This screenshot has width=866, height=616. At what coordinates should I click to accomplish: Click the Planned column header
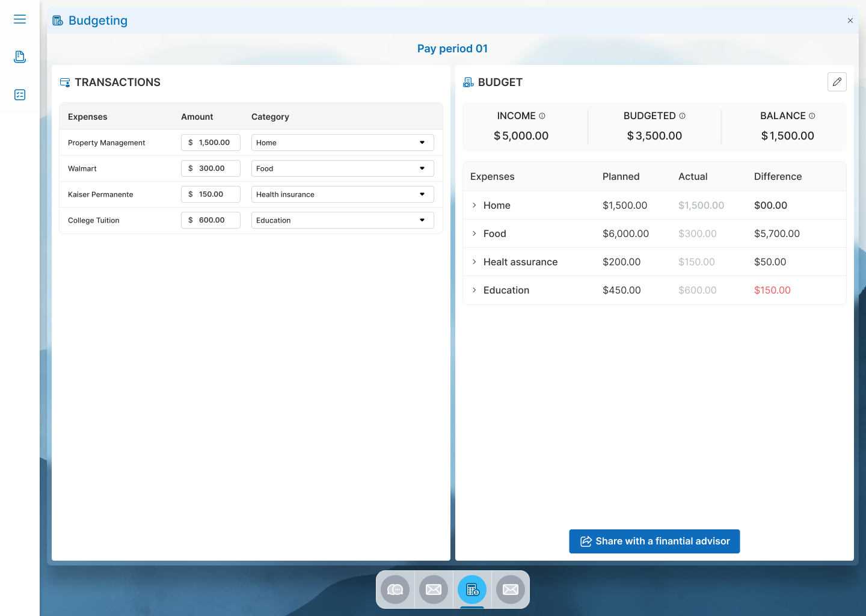click(621, 176)
